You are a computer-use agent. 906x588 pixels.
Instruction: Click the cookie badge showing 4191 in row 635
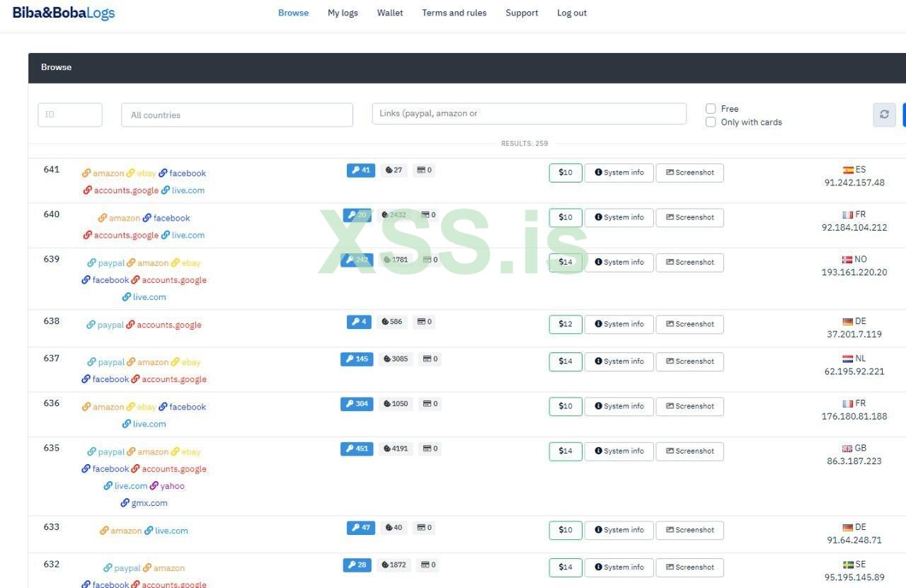[x=396, y=449]
